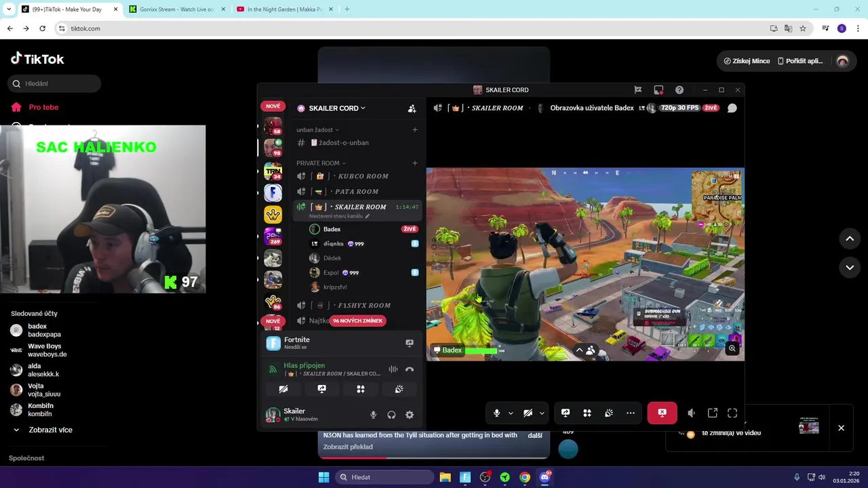The height and width of the screenshot is (488, 868).
Task: Edit channel status Nastavení stavu kanálu
Action: pyautogui.click(x=339, y=216)
